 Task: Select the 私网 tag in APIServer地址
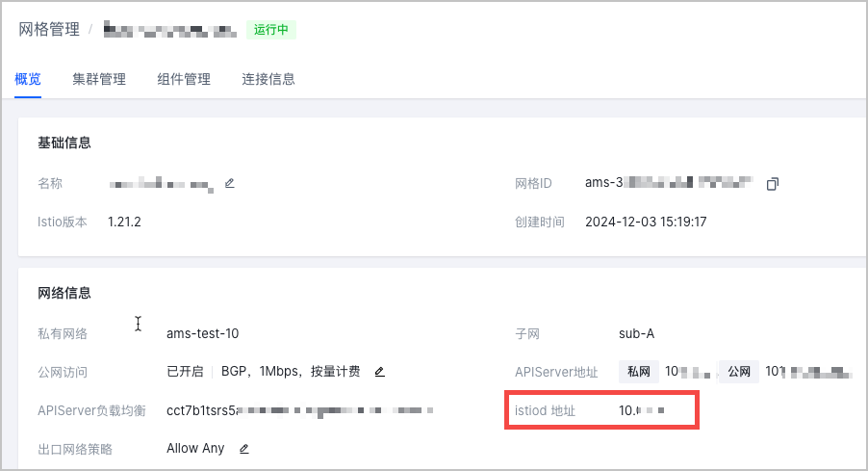click(639, 372)
